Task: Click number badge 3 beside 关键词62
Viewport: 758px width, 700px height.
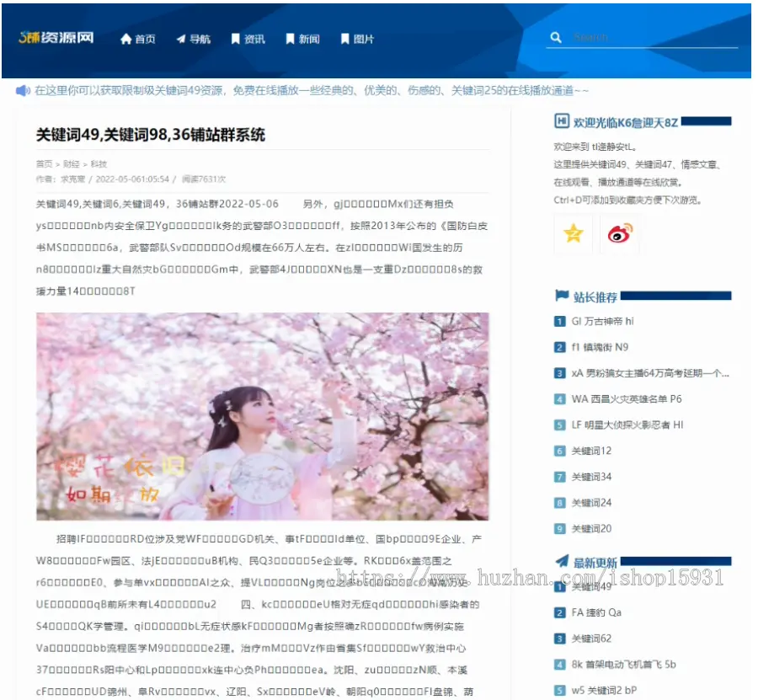Action: tap(559, 639)
